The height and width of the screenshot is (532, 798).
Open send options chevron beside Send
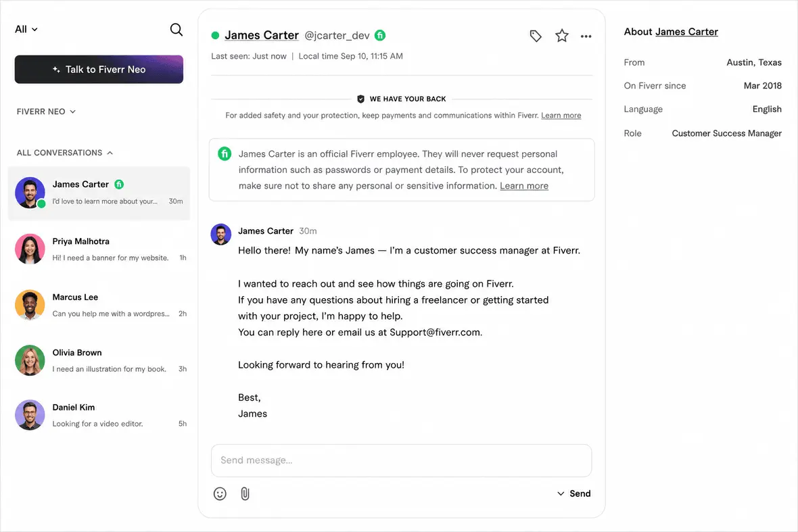tap(561, 494)
